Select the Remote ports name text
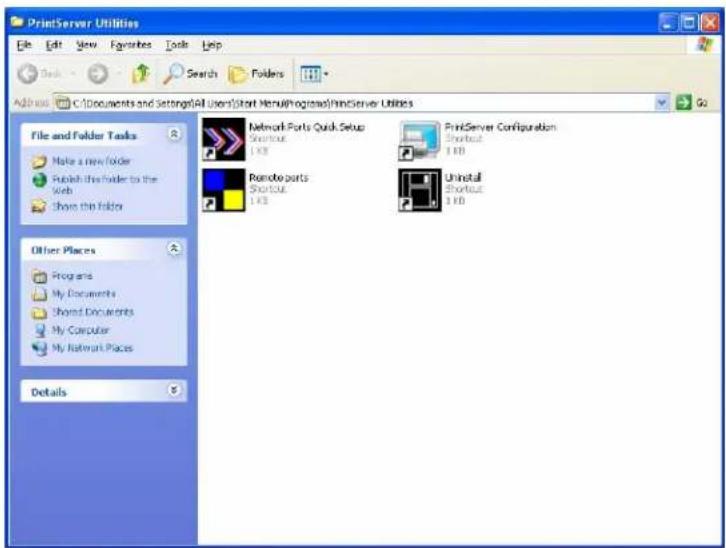726x548 pixels. tap(279, 177)
